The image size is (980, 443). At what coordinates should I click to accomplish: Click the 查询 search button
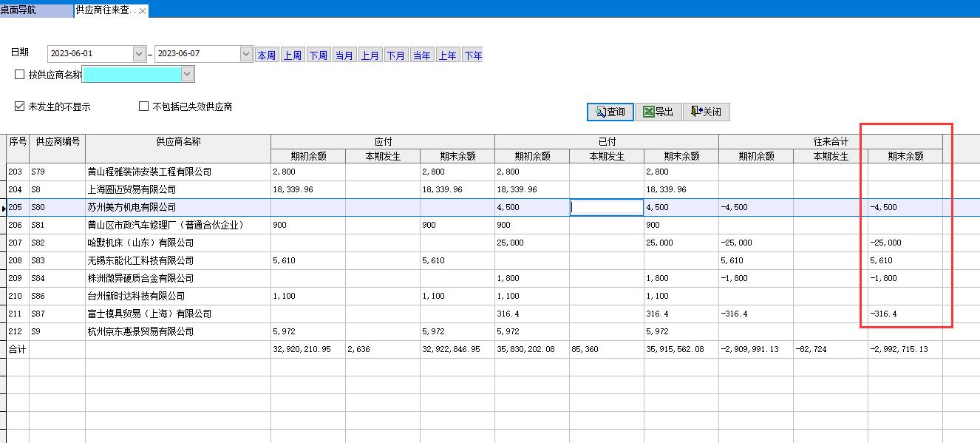(610, 112)
